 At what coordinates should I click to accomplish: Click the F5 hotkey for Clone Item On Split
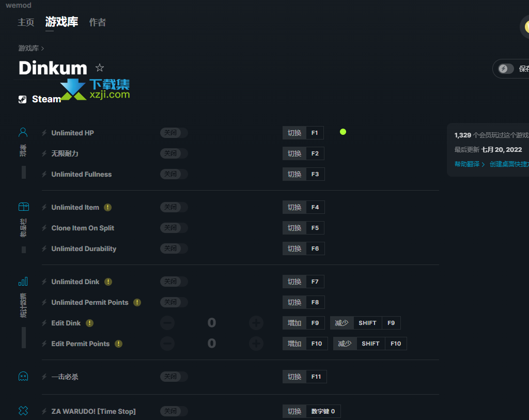click(x=303, y=228)
